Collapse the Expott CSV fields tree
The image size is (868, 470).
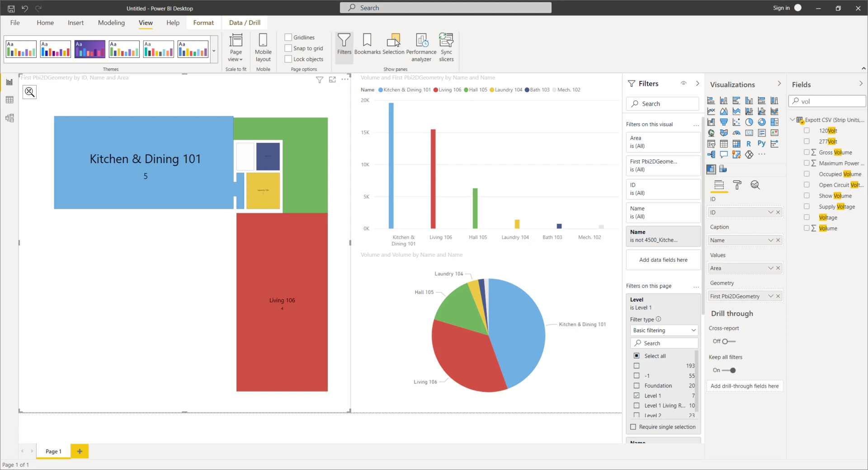pos(792,119)
